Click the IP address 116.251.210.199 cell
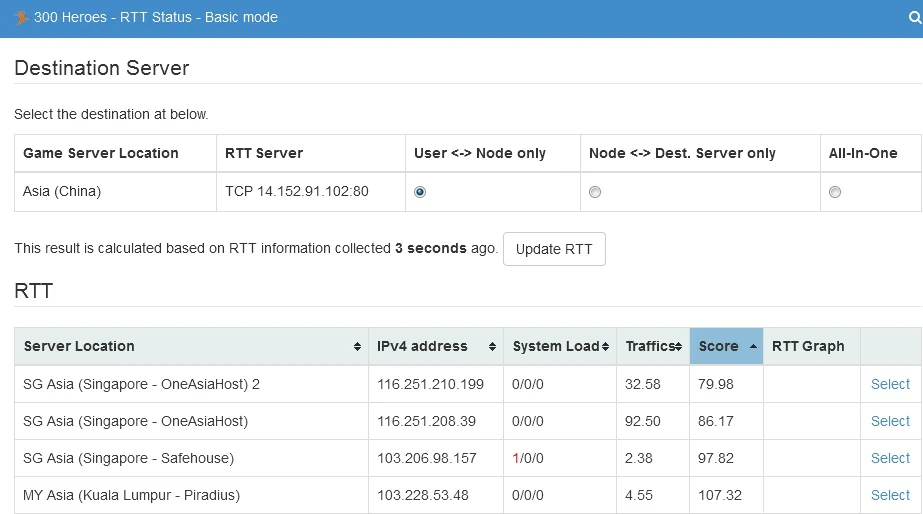The width and height of the screenshot is (923, 514). tap(431, 384)
